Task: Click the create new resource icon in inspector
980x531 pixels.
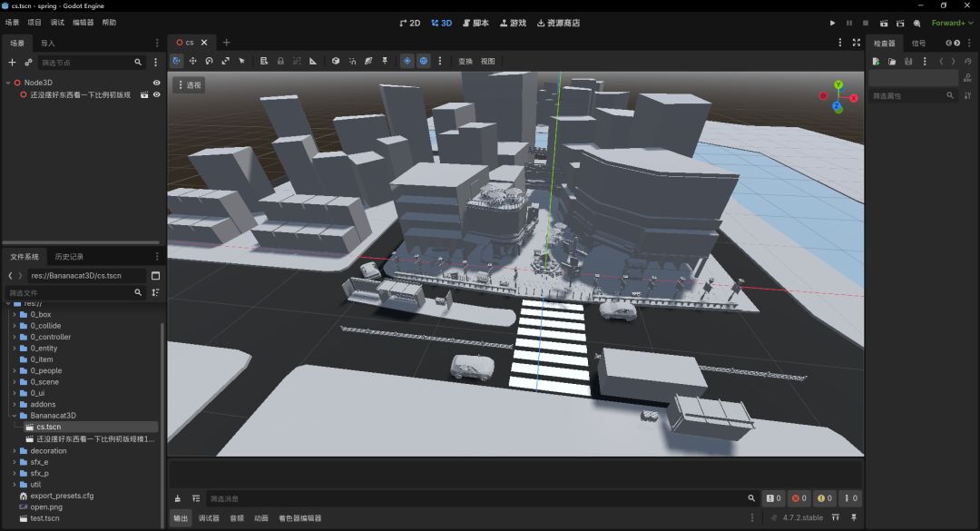Action: (x=877, y=62)
